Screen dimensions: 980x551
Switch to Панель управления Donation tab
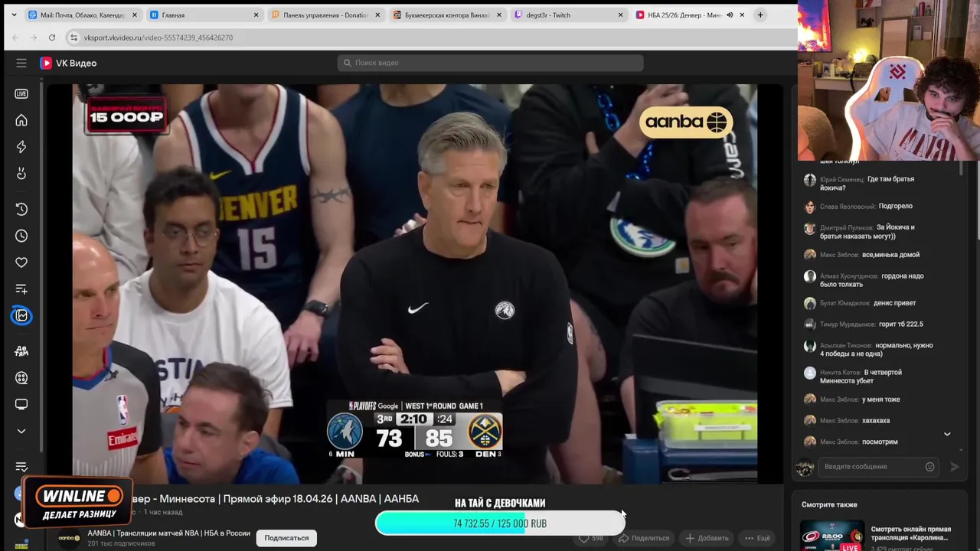[x=326, y=15]
